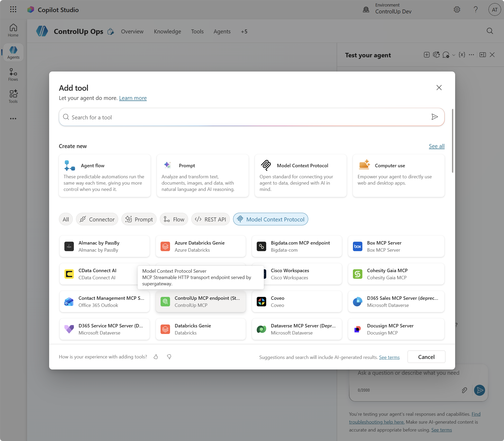Select Azure Databricks Genie tool
The image size is (504, 441).
201,246
